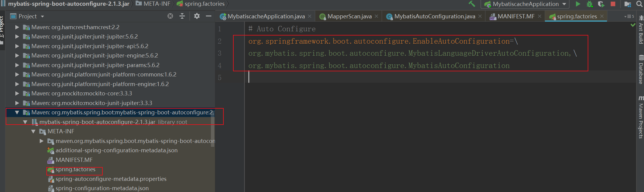Expand Maven mockito-junit-jupiter:3.3.3 node

(17, 103)
